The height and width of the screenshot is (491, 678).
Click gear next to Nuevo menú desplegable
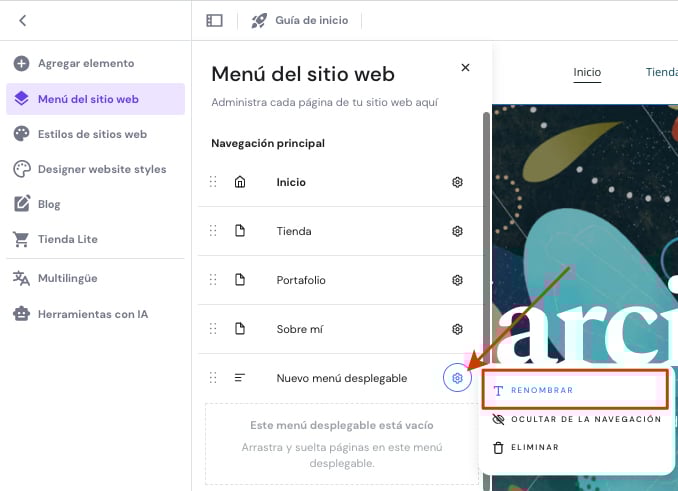point(457,378)
